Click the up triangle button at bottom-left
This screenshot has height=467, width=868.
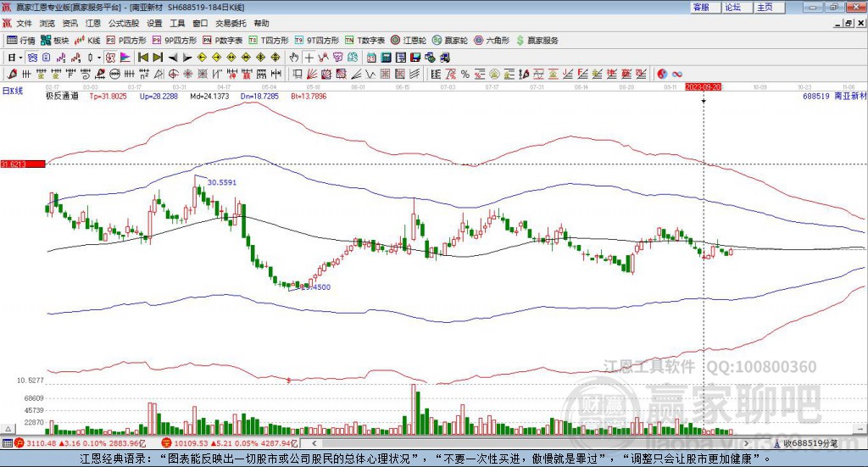(x=8, y=429)
